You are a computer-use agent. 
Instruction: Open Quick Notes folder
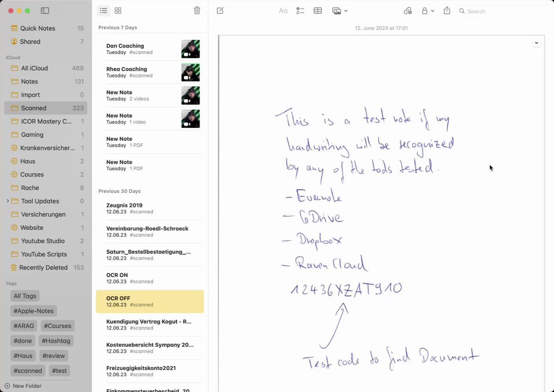click(x=46, y=28)
